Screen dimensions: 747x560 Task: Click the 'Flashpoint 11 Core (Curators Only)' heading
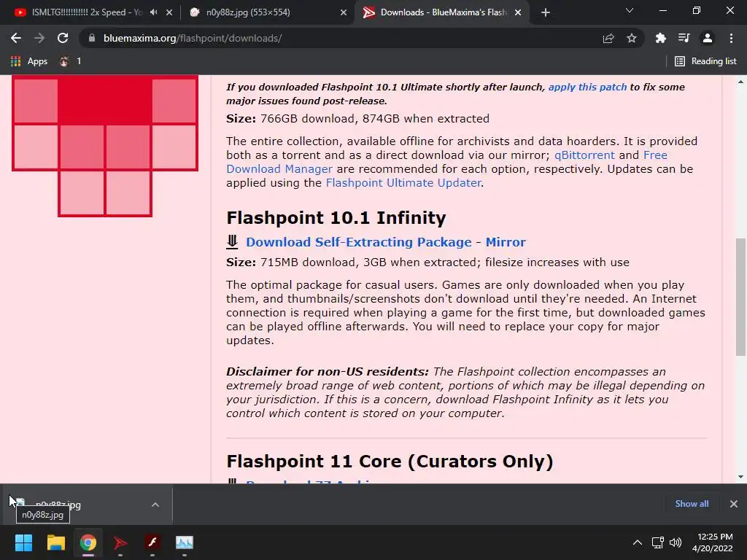click(390, 462)
